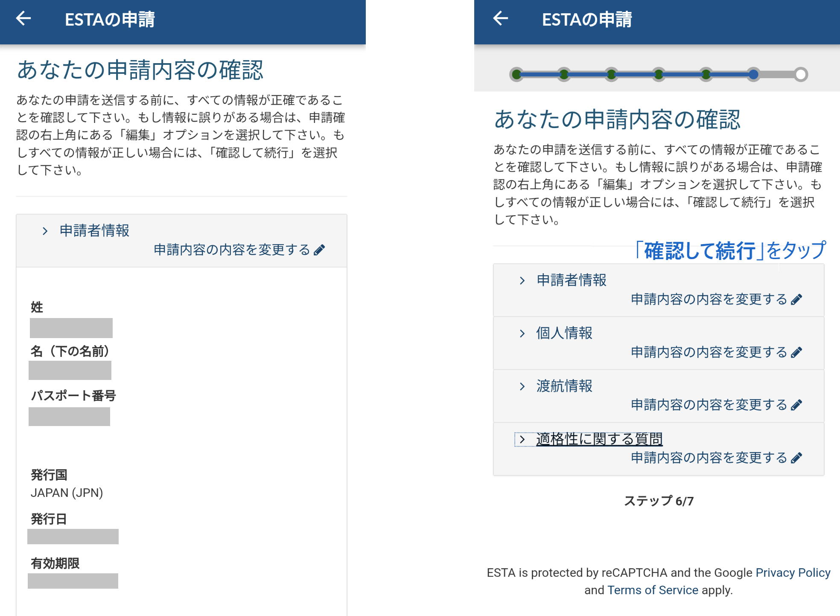Tap pencil icon for 渡航情報

(x=796, y=405)
